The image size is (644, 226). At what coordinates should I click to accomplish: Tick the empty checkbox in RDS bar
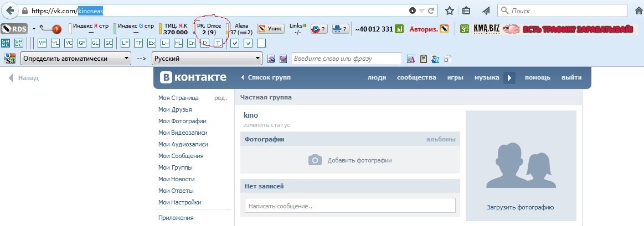pyautogui.click(x=261, y=43)
